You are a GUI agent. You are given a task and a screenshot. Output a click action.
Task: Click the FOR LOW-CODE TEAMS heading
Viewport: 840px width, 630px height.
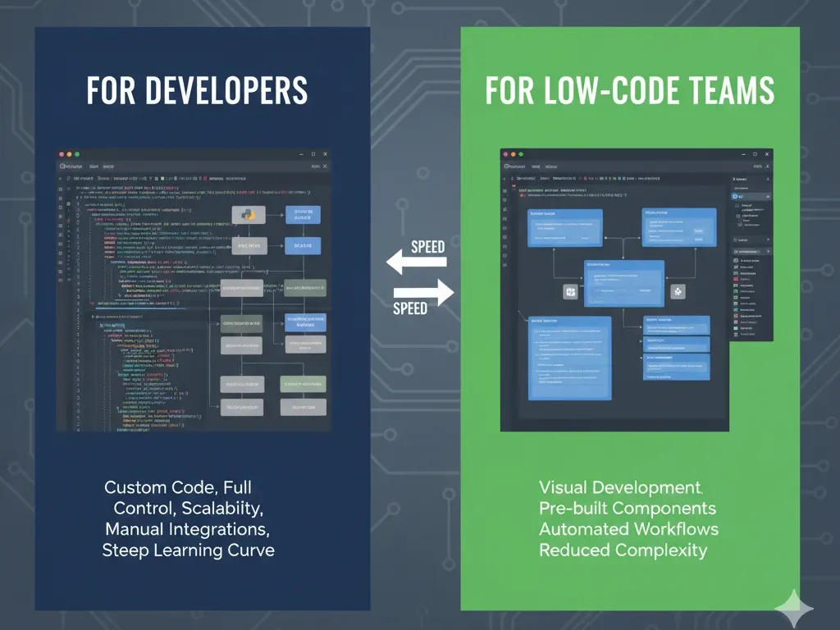click(629, 91)
